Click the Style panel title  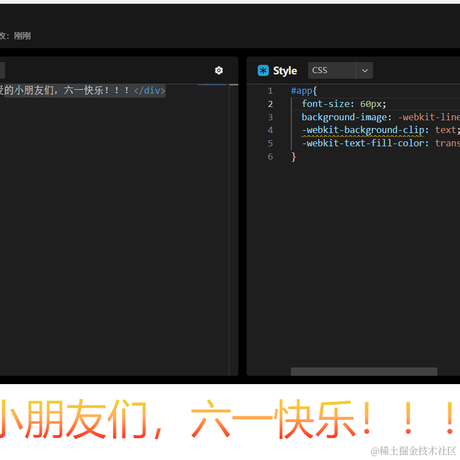[x=285, y=71]
